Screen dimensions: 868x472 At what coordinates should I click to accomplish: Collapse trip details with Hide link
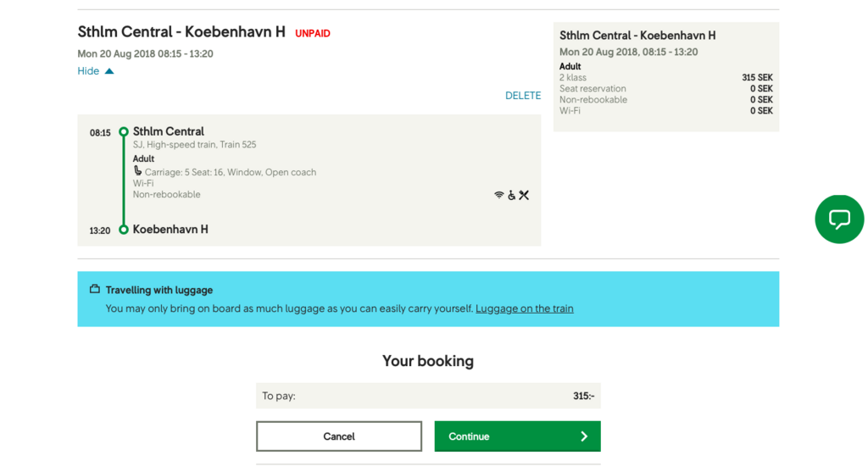pos(88,71)
